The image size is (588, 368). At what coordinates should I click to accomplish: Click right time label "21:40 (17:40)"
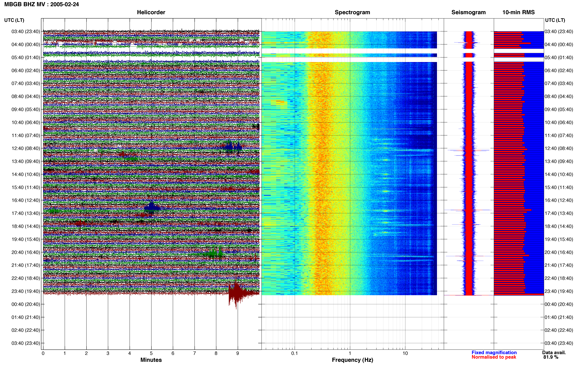(559, 265)
